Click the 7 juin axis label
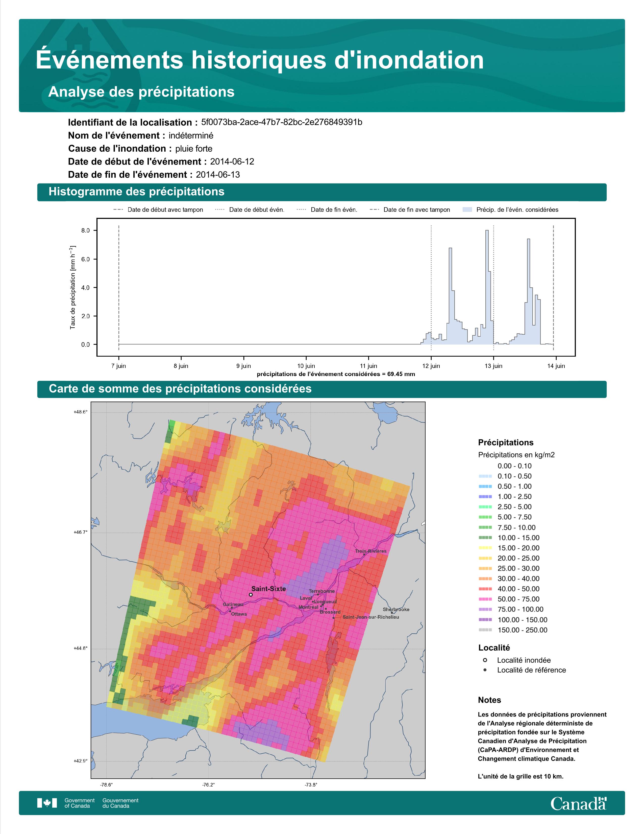Screen dimensions: 644x834 pos(119,366)
